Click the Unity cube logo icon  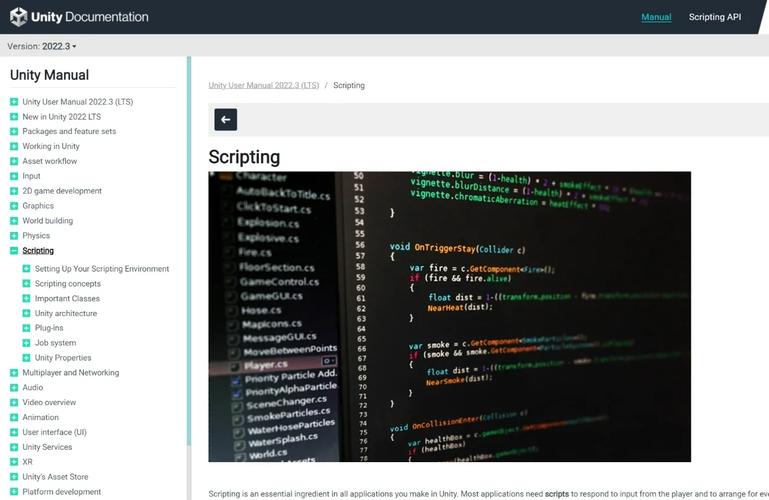19,17
